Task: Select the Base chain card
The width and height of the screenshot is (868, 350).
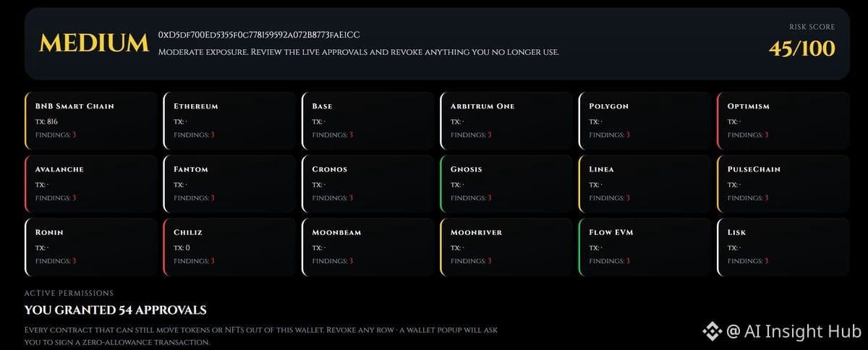Action: pos(367,121)
